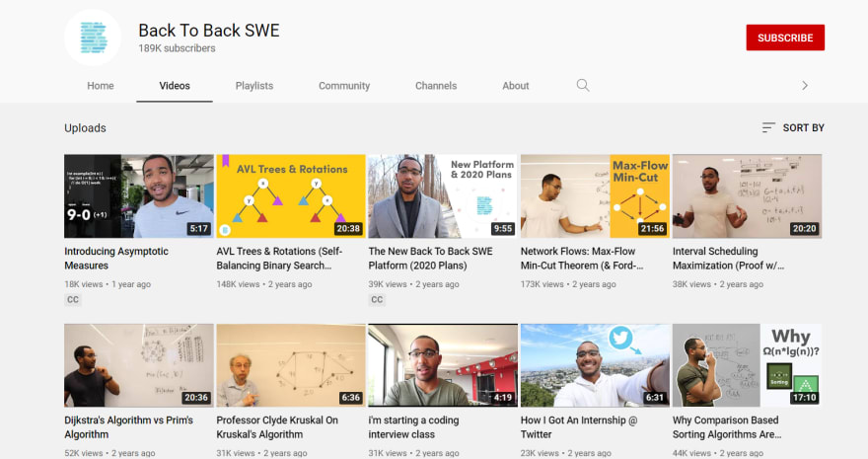868x459 pixels.
Task: Click the Professor Clyde Kruskal On Kruskal's title
Action: (x=277, y=427)
